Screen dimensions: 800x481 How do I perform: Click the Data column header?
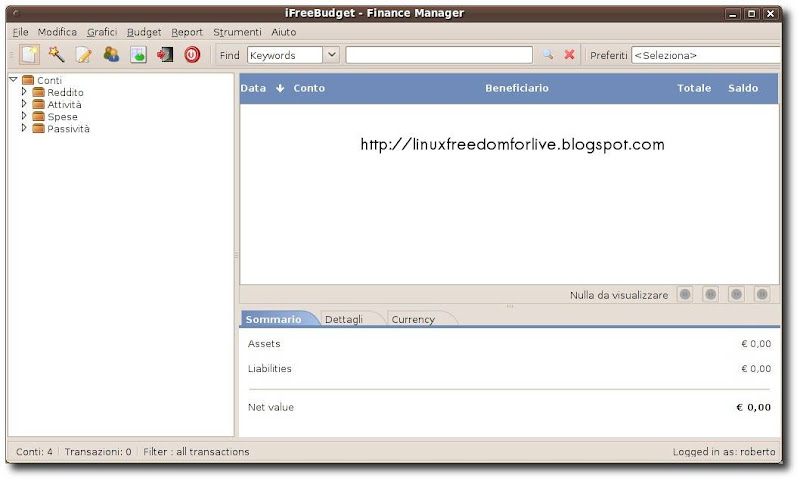pyautogui.click(x=253, y=88)
